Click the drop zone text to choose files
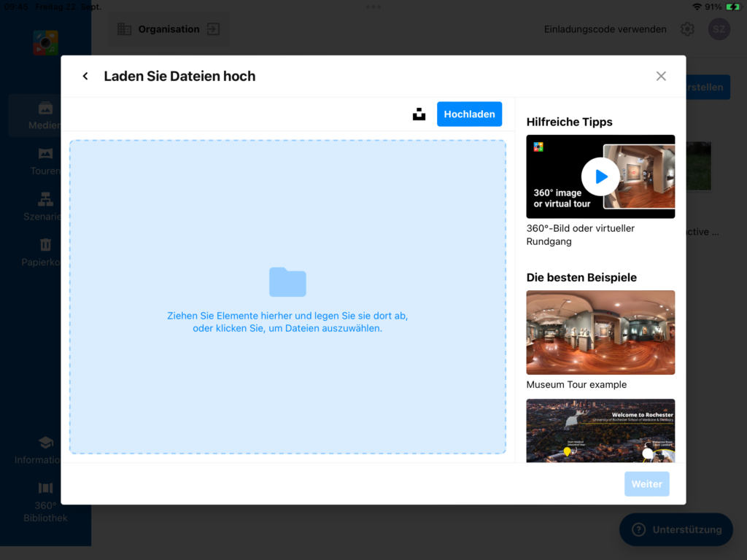 287,322
